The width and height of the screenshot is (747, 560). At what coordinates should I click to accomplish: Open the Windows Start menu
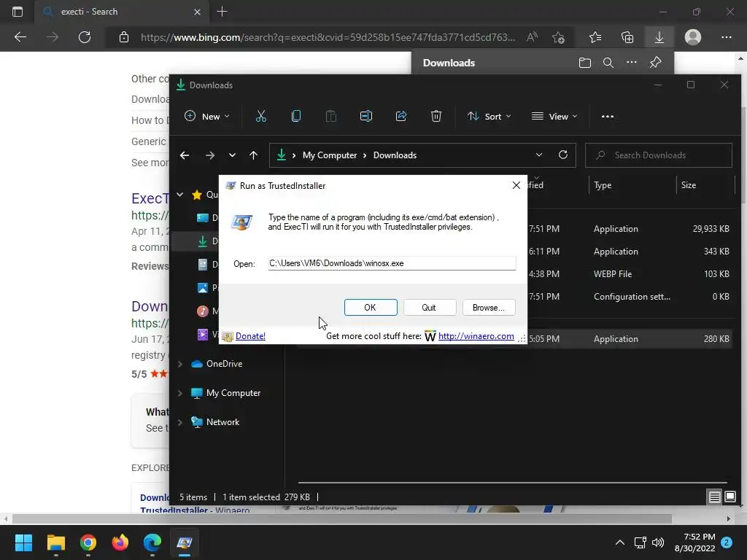[23, 542]
